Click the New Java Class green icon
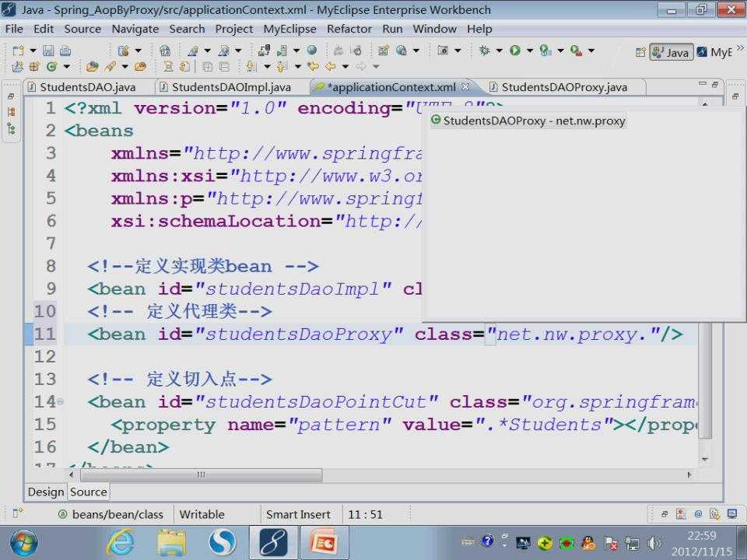This screenshot has width=747, height=560. (x=51, y=66)
